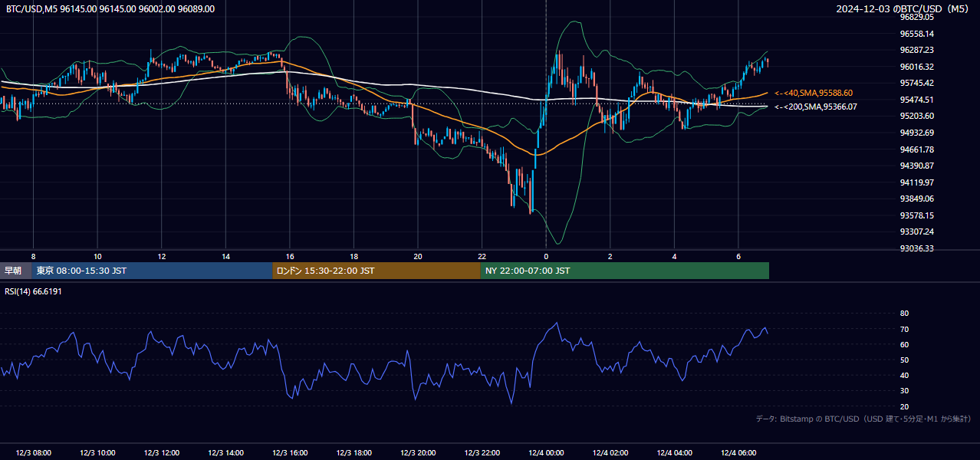Click the price axis value 95474.51

[916, 100]
